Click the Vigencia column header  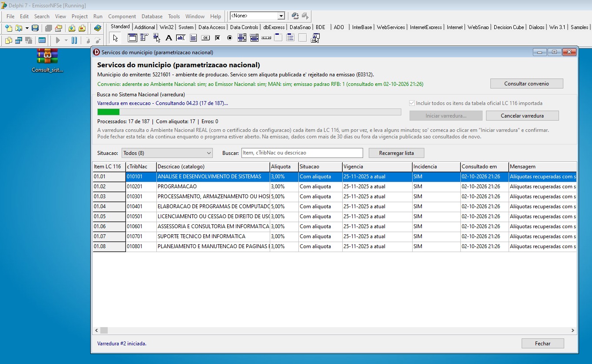377,167
